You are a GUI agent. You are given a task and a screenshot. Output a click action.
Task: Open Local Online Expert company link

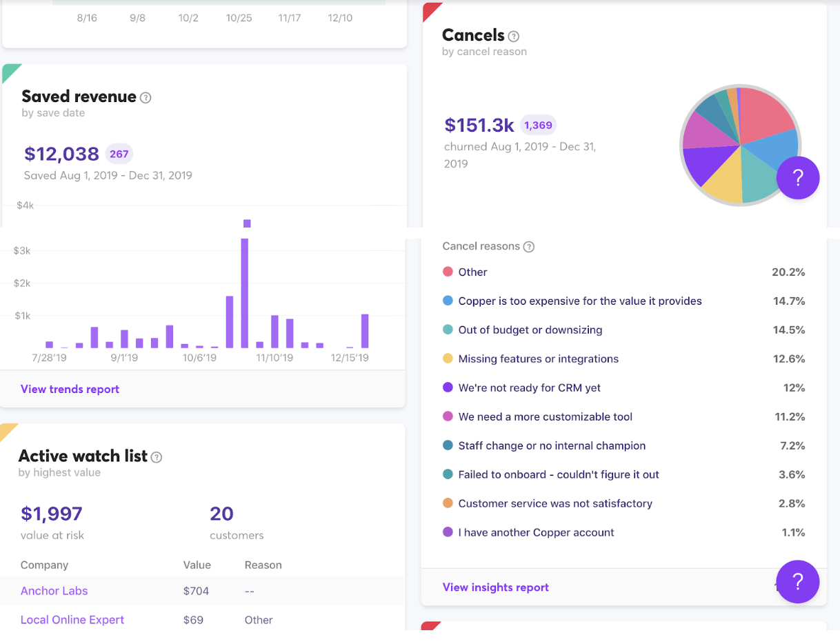point(72,620)
